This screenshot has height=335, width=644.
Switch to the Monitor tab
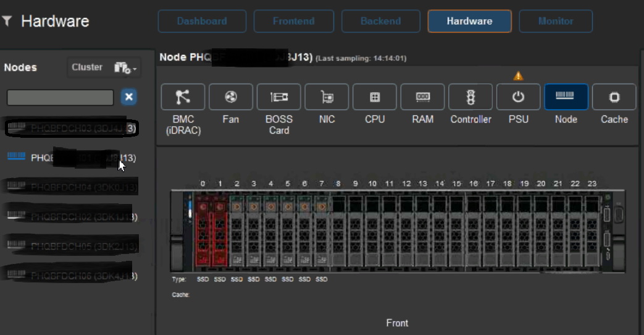coord(556,21)
